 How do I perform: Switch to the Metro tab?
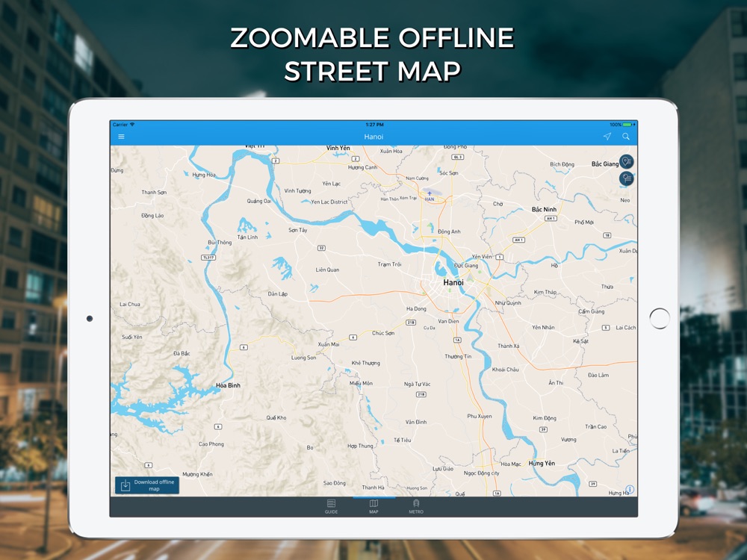point(416,507)
